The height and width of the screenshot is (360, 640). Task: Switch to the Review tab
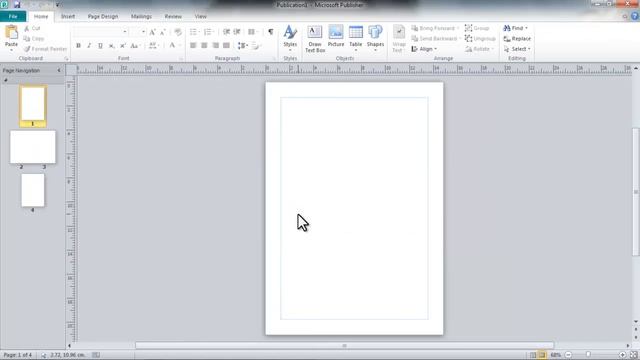pyautogui.click(x=173, y=16)
